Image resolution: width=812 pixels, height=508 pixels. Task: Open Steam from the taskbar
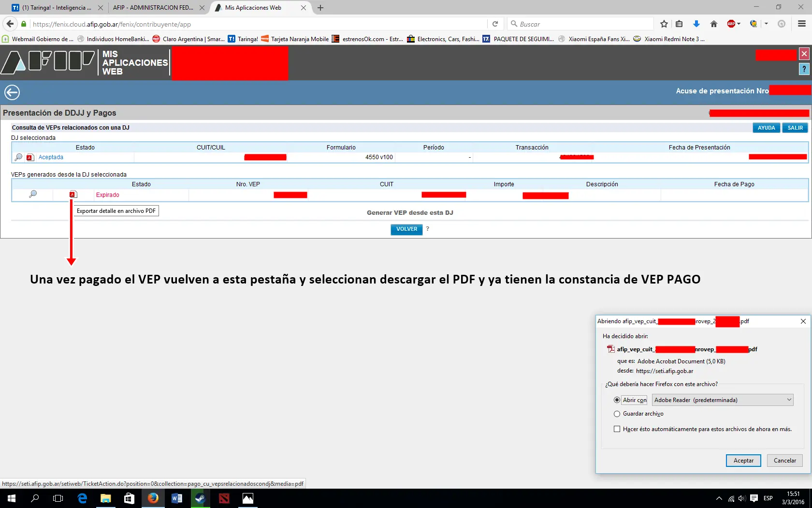coord(200,498)
